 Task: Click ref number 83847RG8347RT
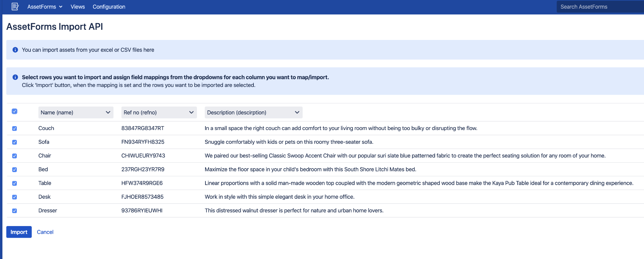(143, 128)
